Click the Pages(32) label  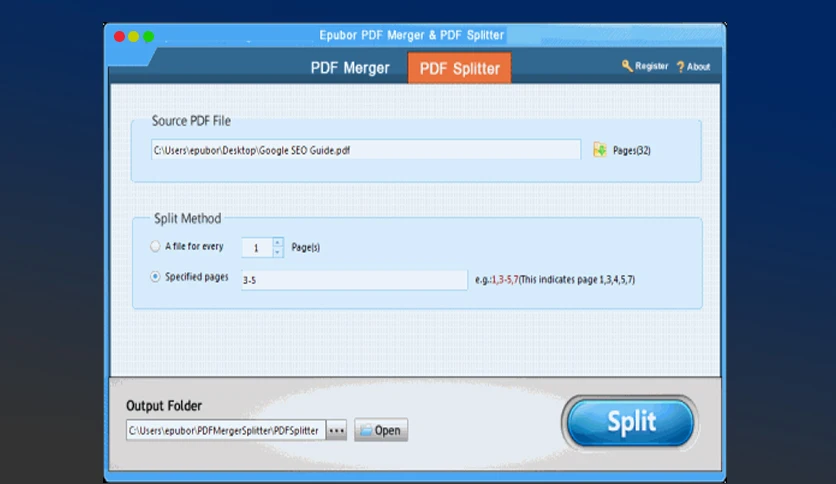632,151
